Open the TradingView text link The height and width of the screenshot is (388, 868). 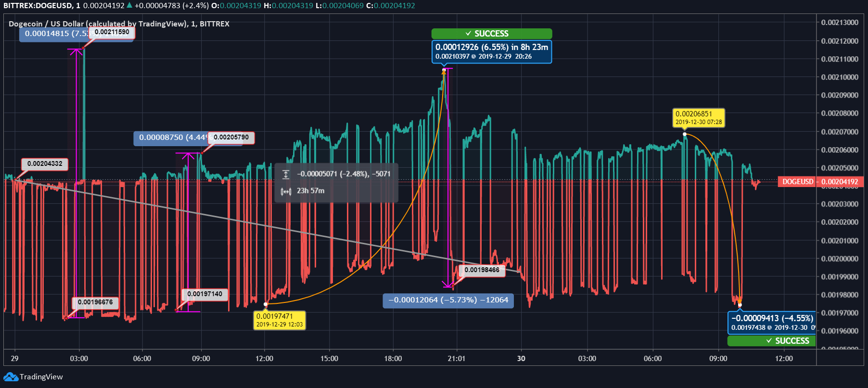coord(41,377)
